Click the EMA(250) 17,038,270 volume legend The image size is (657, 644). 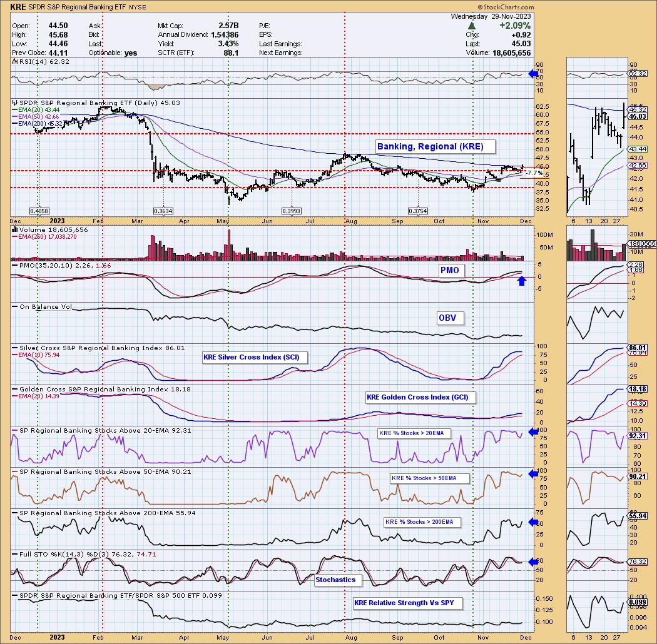pos(44,236)
